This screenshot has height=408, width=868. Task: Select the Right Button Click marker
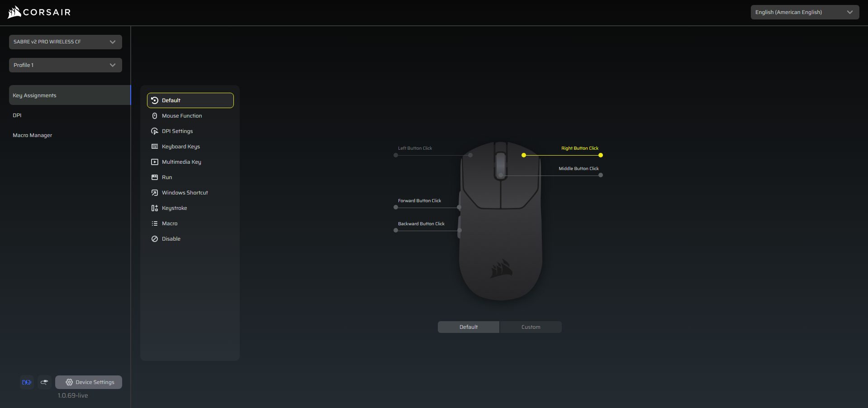click(601, 155)
